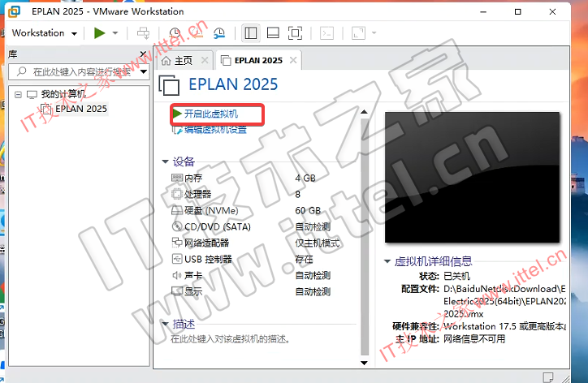Image resolution: width=588 pixels, height=383 pixels.
Task: Click the scroll up arrow of details pane
Action: (364, 112)
